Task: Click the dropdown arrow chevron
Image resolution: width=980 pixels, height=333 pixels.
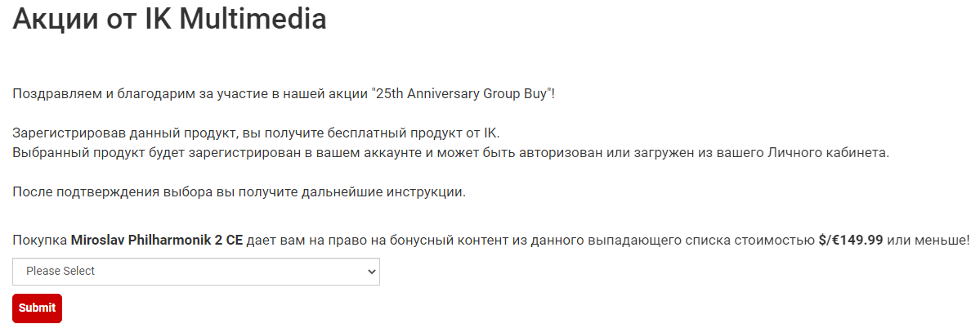Action: 371,272
